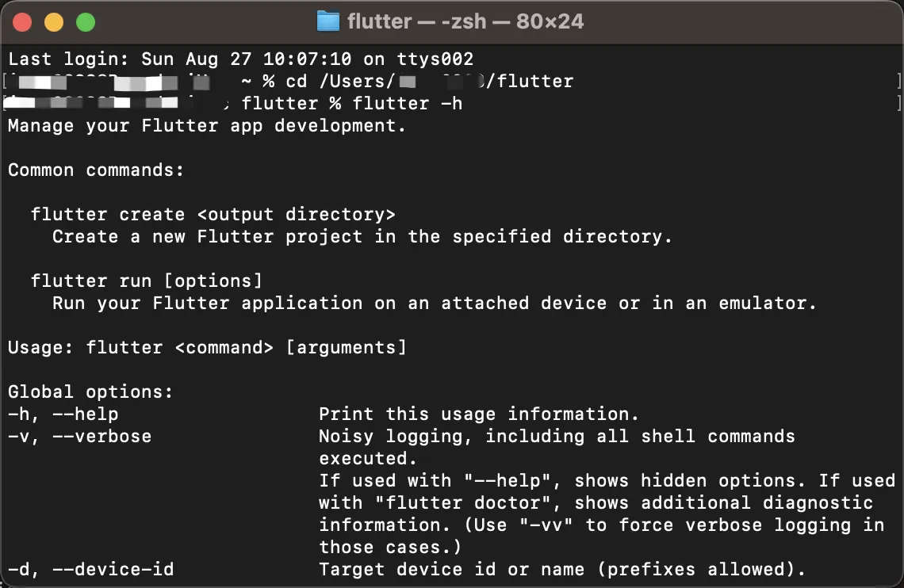Click the right edge scrollbar area
904x588 pixels.
click(x=898, y=317)
